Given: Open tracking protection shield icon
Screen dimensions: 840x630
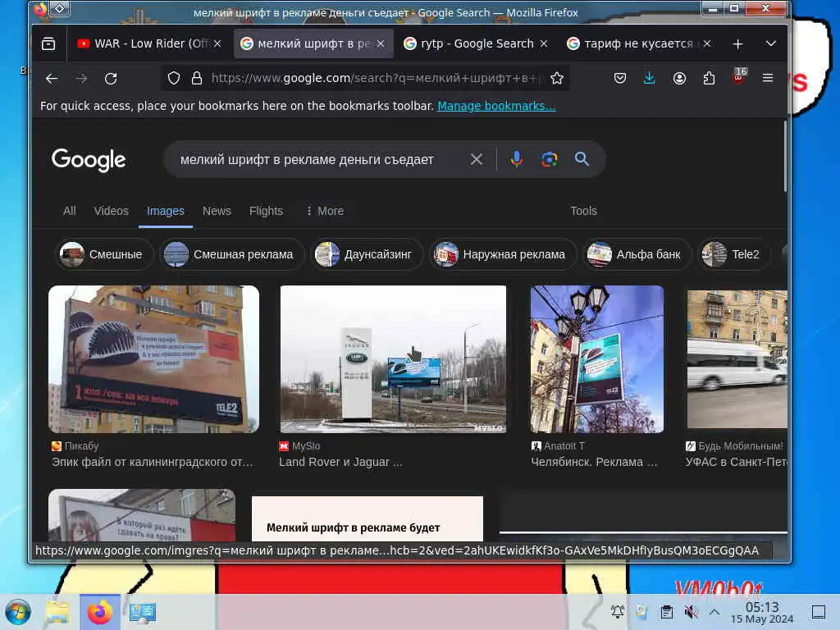Looking at the screenshot, I should click(x=174, y=78).
